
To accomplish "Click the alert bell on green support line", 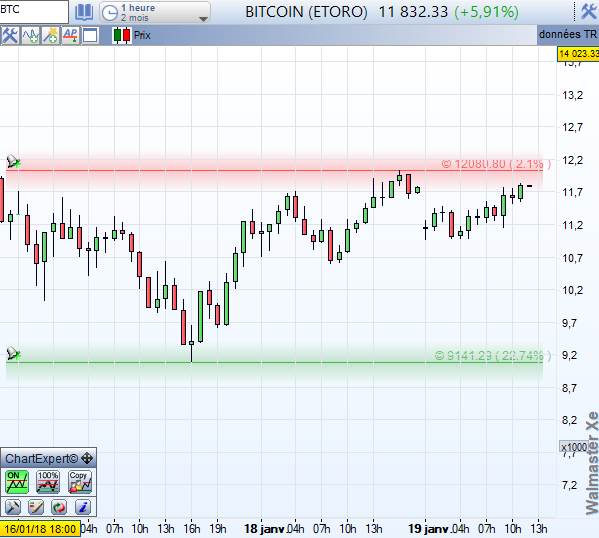I will pyautogui.click(x=13, y=353).
